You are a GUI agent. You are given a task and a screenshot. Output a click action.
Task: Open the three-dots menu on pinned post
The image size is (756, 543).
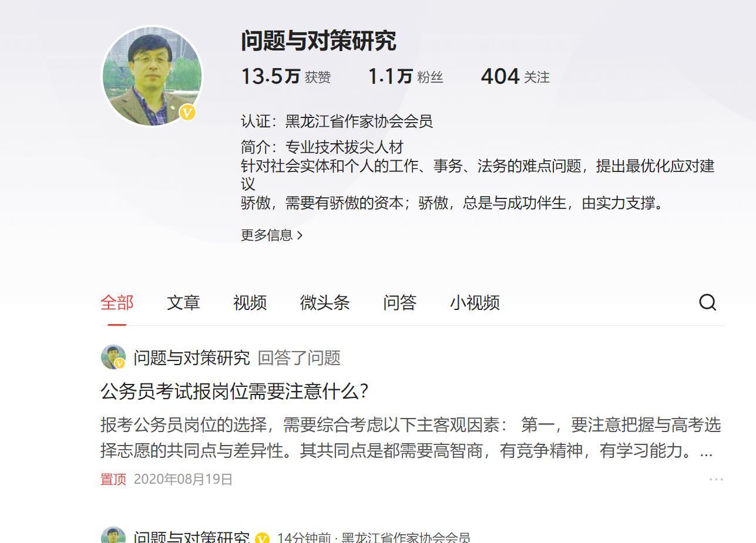[716, 479]
